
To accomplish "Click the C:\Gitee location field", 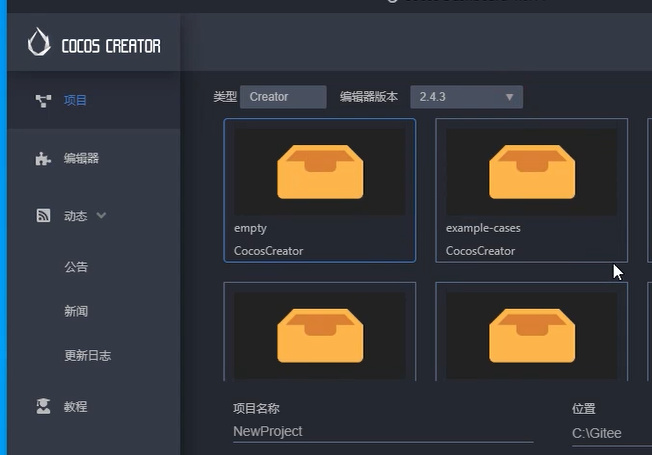I will pyautogui.click(x=612, y=433).
